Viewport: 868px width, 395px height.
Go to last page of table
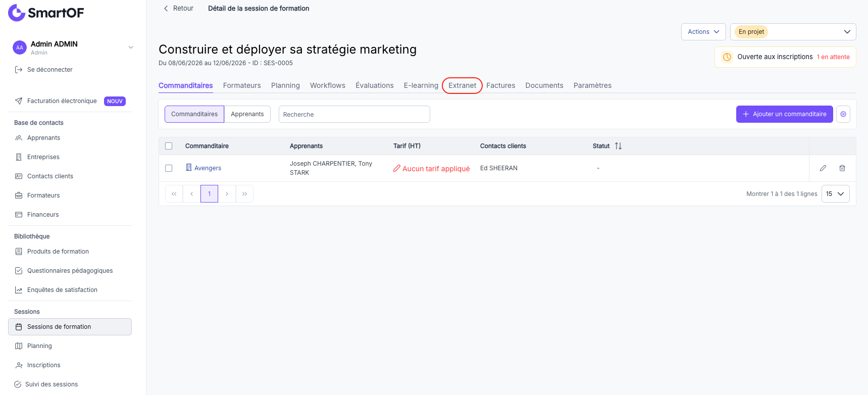(x=244, y=194)
